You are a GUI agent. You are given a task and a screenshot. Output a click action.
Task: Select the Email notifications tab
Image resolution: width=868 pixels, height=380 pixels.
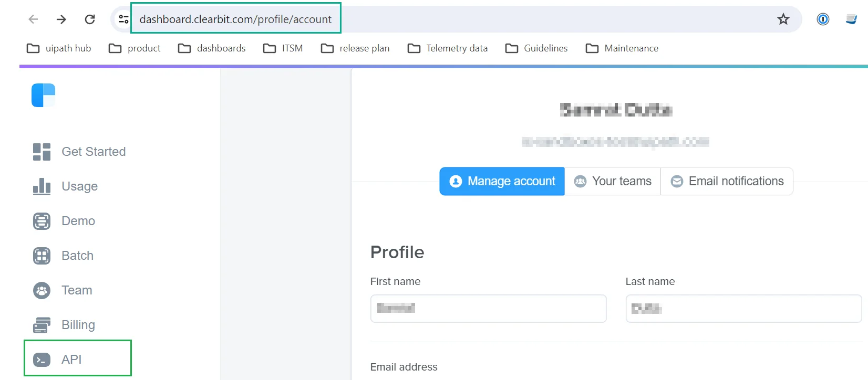[x=727, y=182]
